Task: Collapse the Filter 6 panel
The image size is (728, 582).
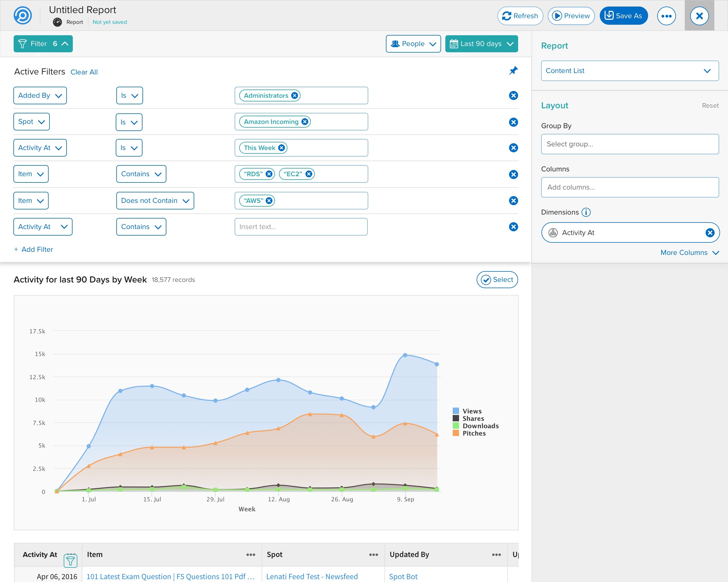Action: (43, 44)
